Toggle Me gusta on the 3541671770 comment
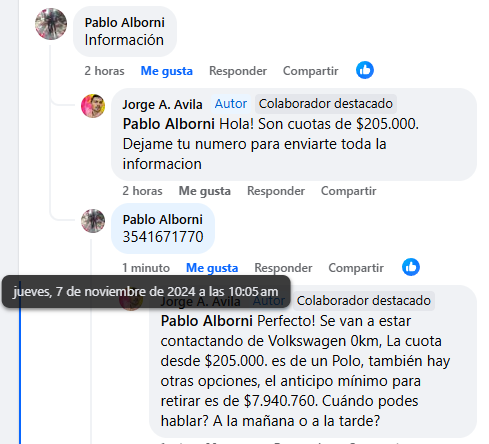Image resolution: width=489 pixels, height=444 pixels. pos(212,268)
